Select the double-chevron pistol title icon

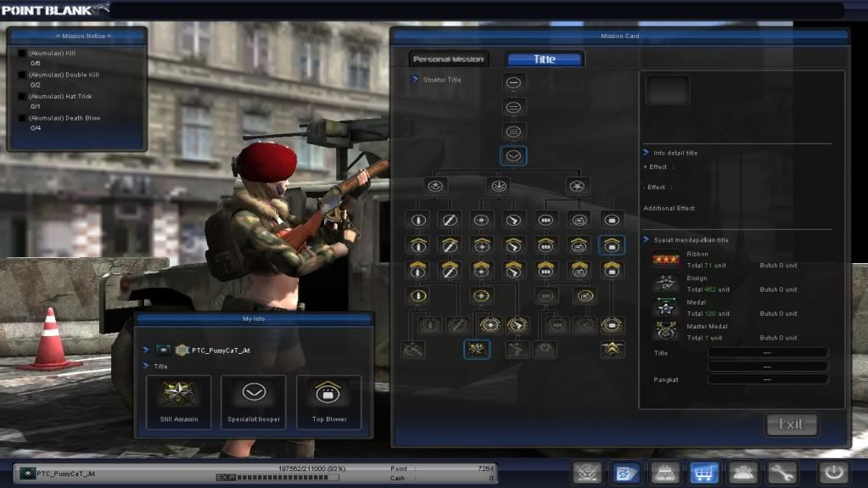513,270
